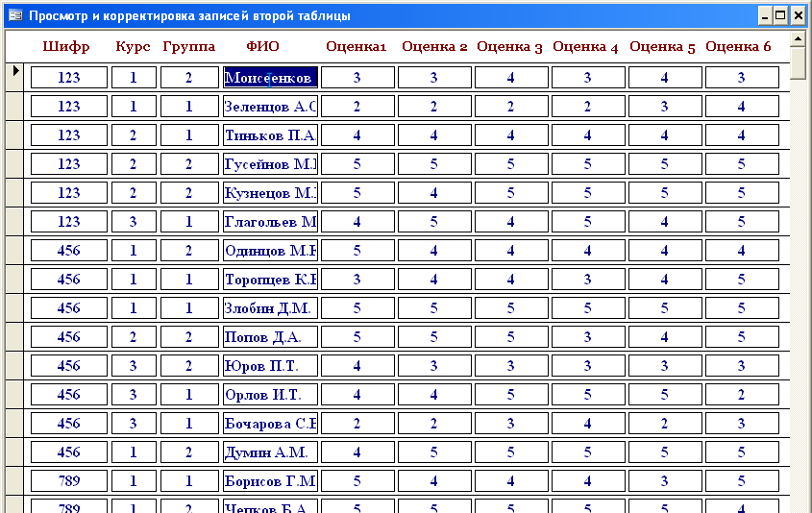812x513 pixels.
Task: Click the Шифр column header label
Action: coord(65,46)
